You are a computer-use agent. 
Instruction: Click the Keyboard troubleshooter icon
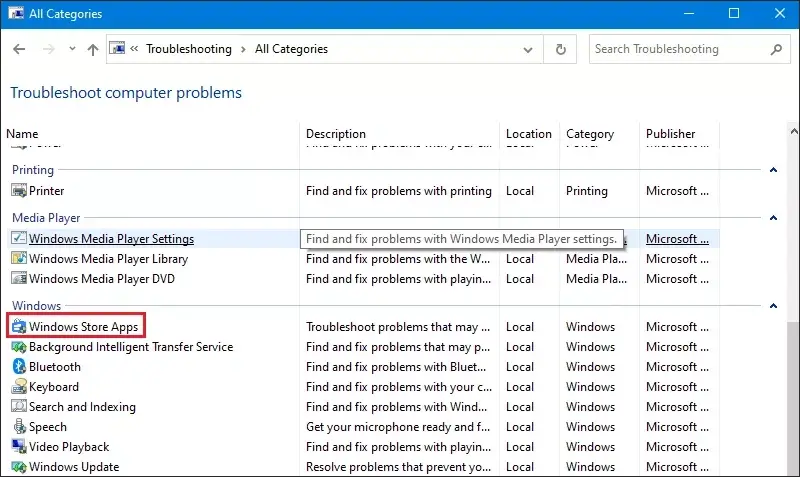[x=19, y=387]
